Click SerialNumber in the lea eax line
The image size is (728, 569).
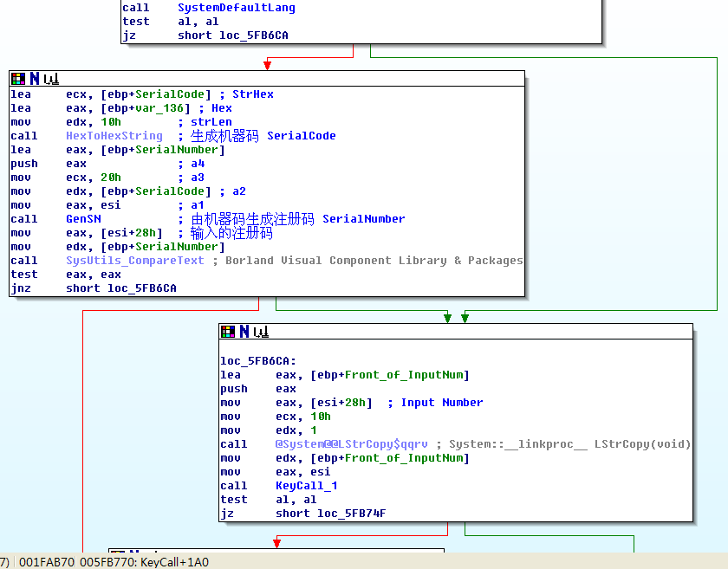tap(177, 150)
